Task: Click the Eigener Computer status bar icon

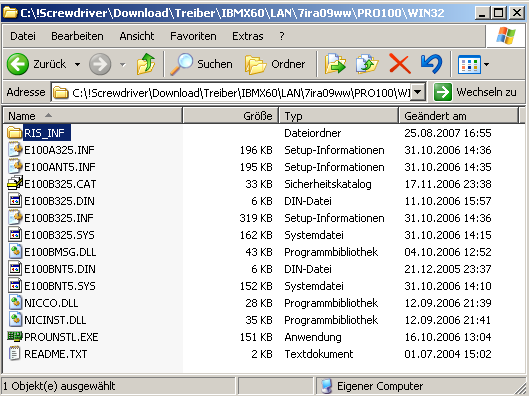Action: tap(327, 386)
